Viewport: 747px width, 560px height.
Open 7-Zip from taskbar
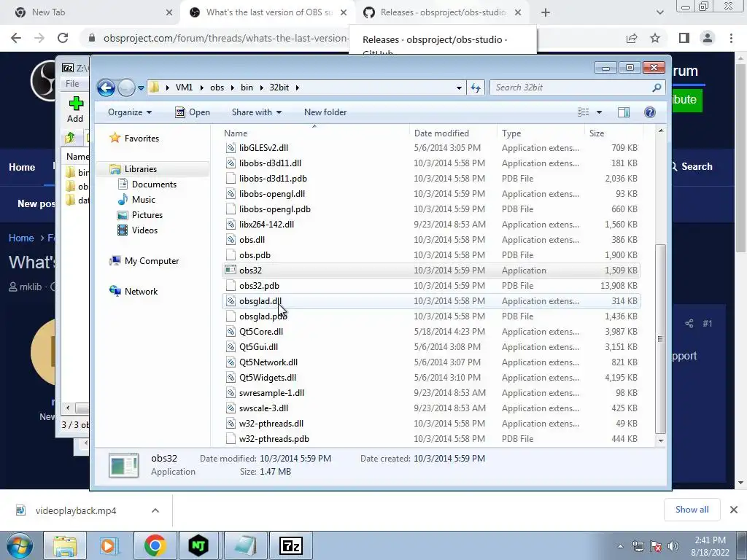pos(290,545)
